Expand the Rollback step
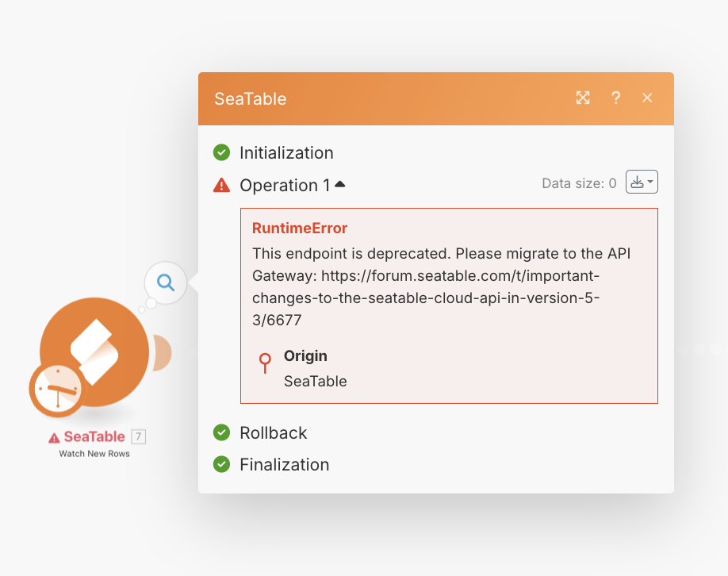 pos(274,433)
